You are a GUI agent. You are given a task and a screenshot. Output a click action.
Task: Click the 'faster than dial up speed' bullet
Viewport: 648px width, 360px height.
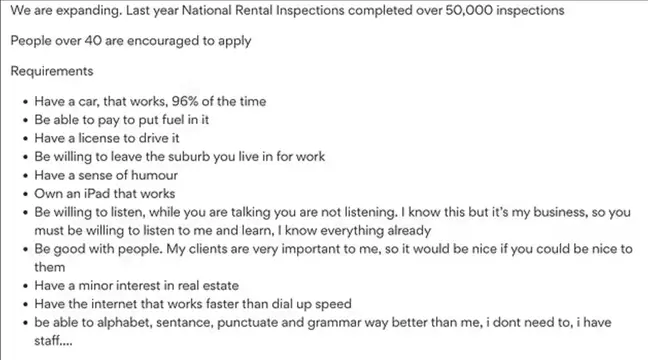click(x=193, y=304)
